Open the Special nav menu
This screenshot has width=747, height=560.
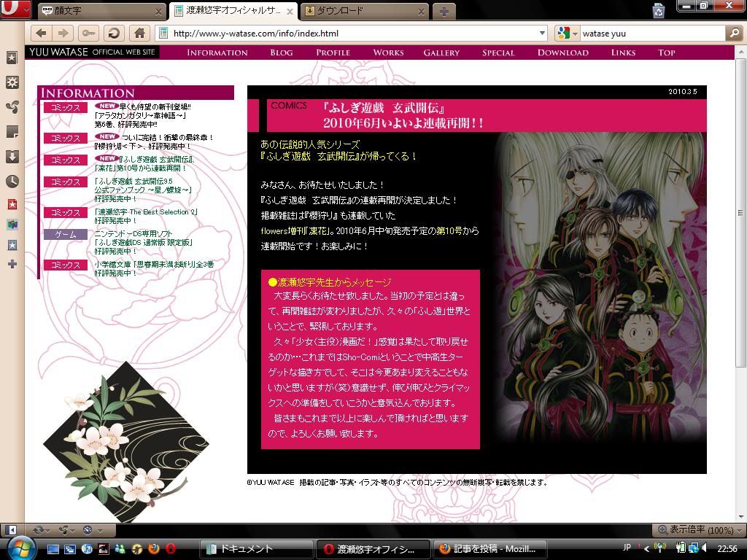(498, 52)
